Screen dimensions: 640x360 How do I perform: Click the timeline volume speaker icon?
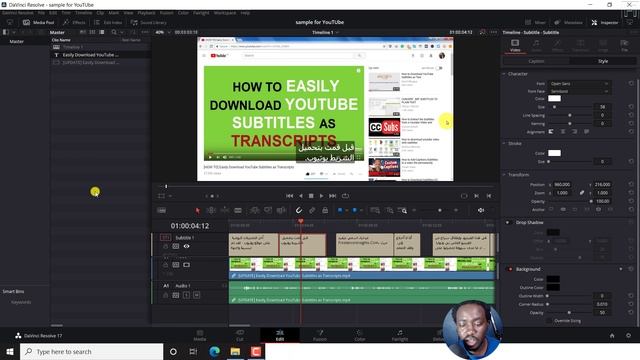[481, 210]
